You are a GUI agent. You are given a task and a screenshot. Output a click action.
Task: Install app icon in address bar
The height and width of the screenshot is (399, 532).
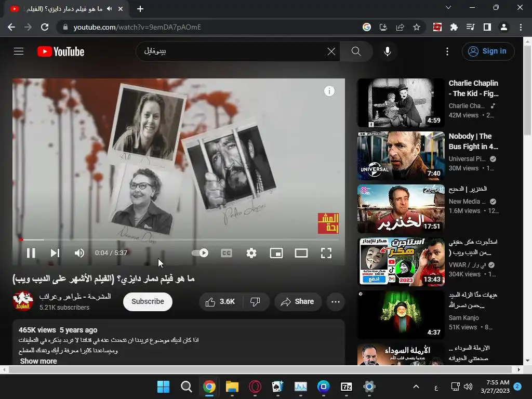(383, 27)
